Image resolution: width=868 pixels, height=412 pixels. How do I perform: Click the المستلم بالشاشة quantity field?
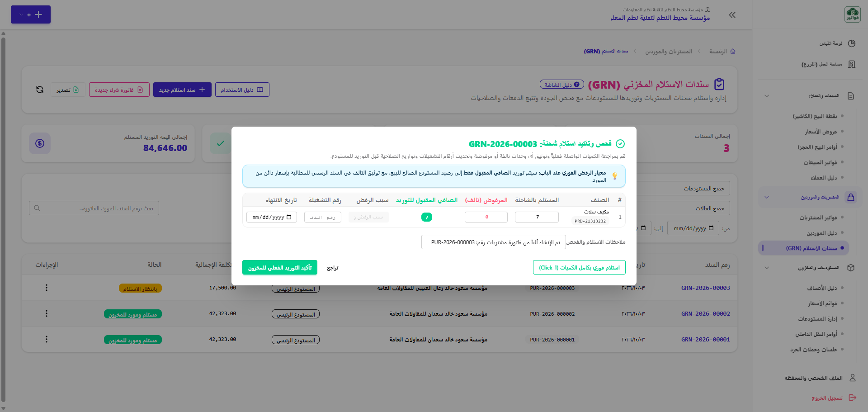[537, 217]
